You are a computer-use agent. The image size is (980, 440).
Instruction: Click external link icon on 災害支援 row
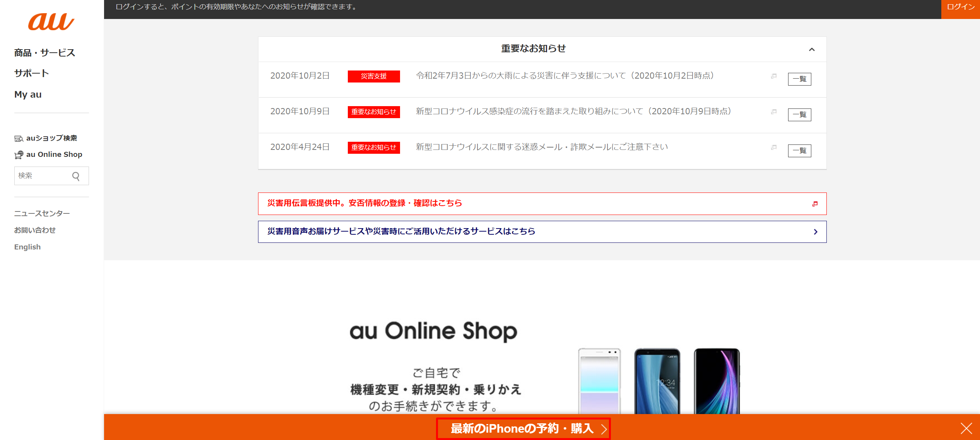[774, 76]
